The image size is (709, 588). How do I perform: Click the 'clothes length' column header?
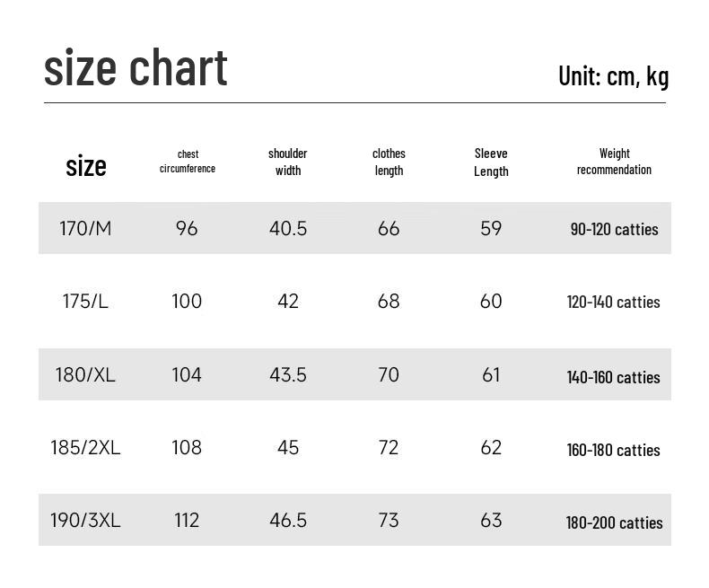[389, 162]
